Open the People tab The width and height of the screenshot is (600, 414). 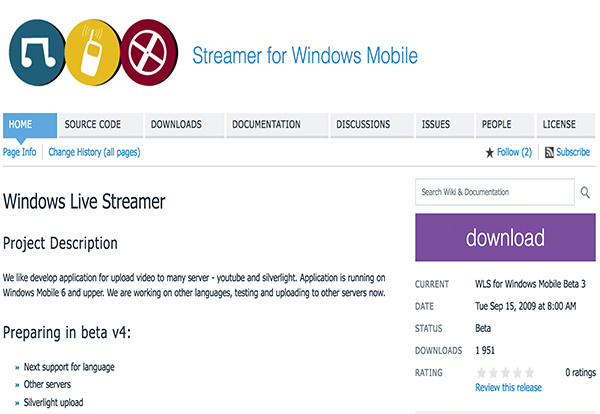[505, 125]
